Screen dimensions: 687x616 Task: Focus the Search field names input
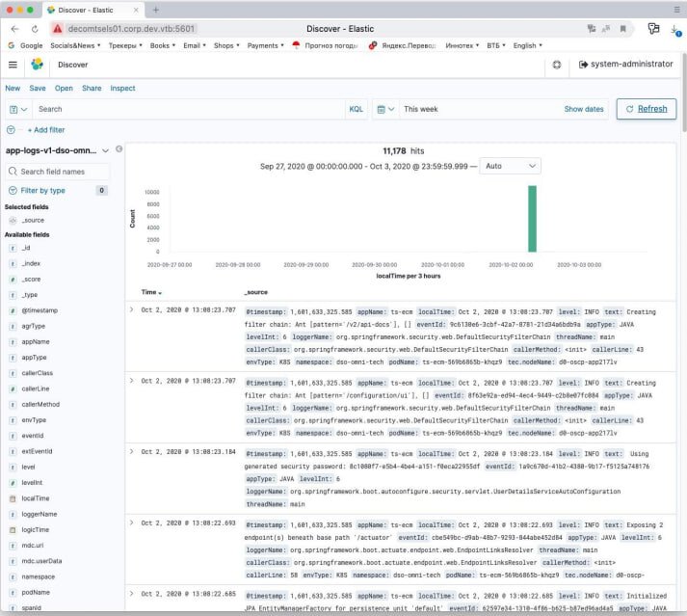tap(58, 172)
